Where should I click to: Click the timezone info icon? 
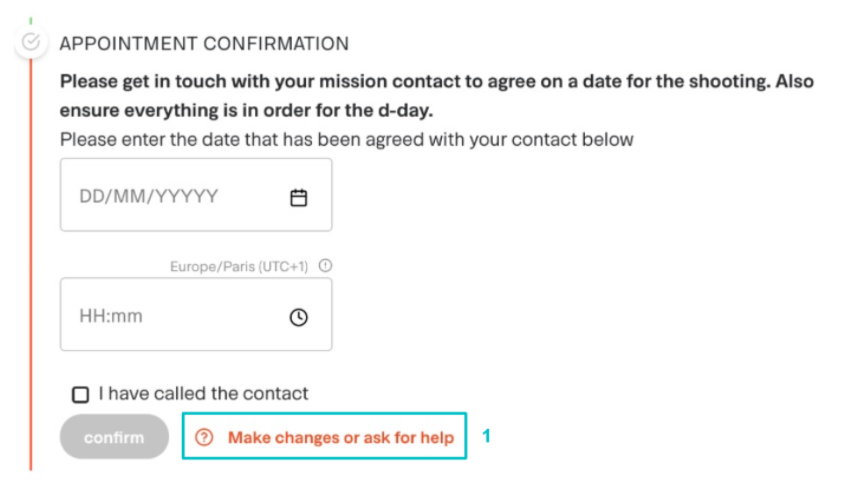(x=325, y=266)
